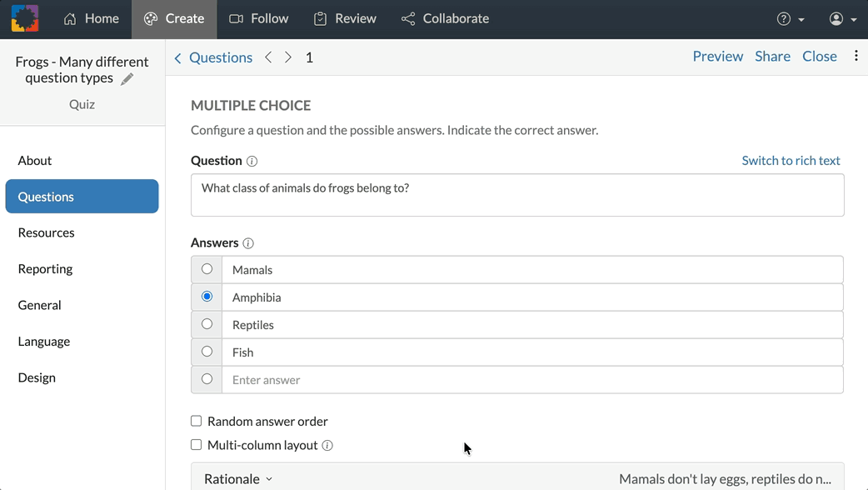Tick the Multi-column layout checkbox
This screenshot has height=490, width=868.
(196, 445)
